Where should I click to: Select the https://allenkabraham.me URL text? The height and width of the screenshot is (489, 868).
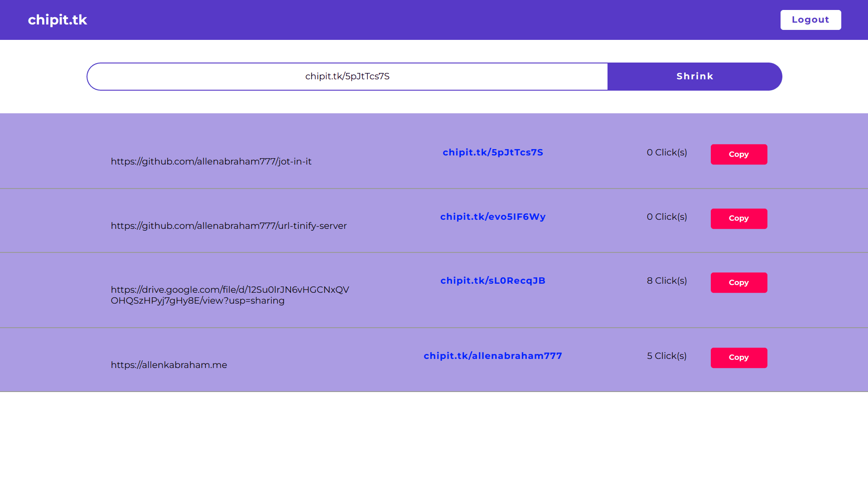pyautogui.click(x=169, y=365)
